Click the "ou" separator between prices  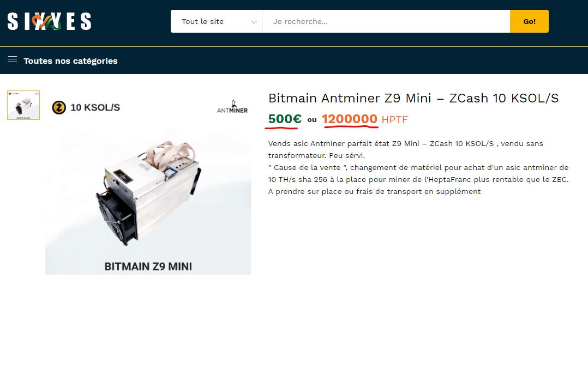pos(311,120)
